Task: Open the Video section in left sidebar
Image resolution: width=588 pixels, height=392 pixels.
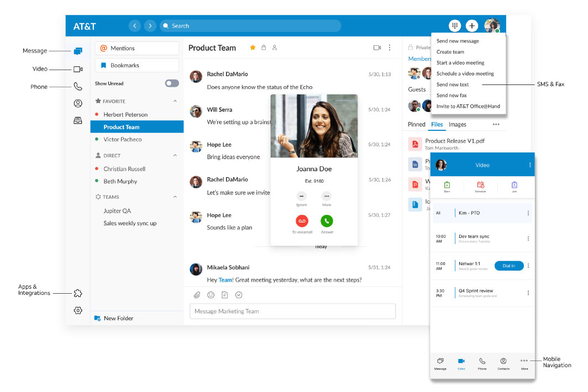Action: (78, 69)
